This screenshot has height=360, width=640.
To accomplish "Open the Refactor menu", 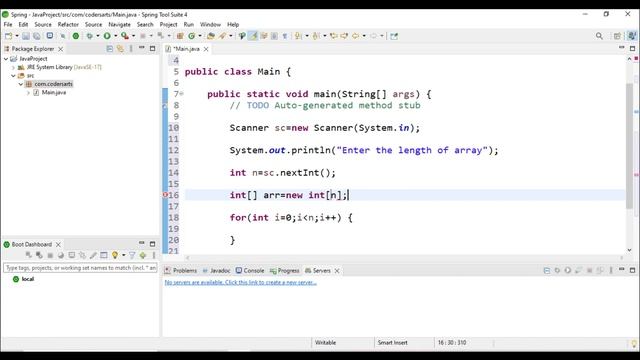I will click(68, 24).
